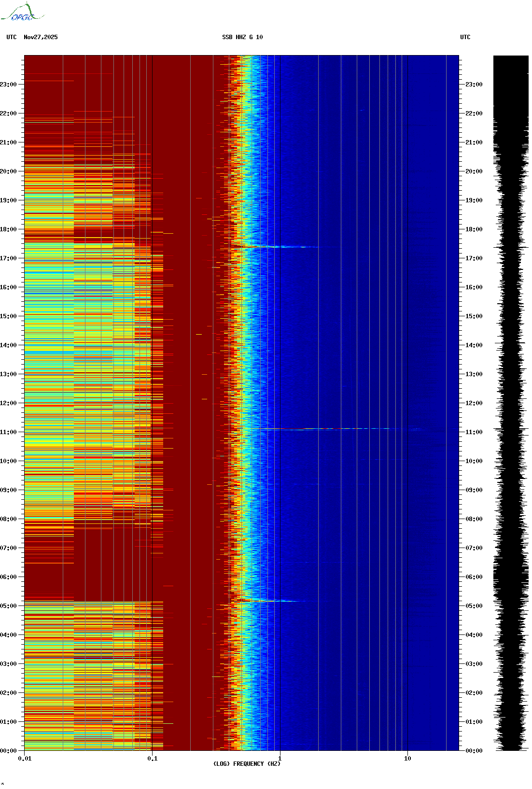Image resolution: width=532 pixels, height=789 pixels.
Task: Click the 23:00 marker on left time axis
Action: pos(9,85)
